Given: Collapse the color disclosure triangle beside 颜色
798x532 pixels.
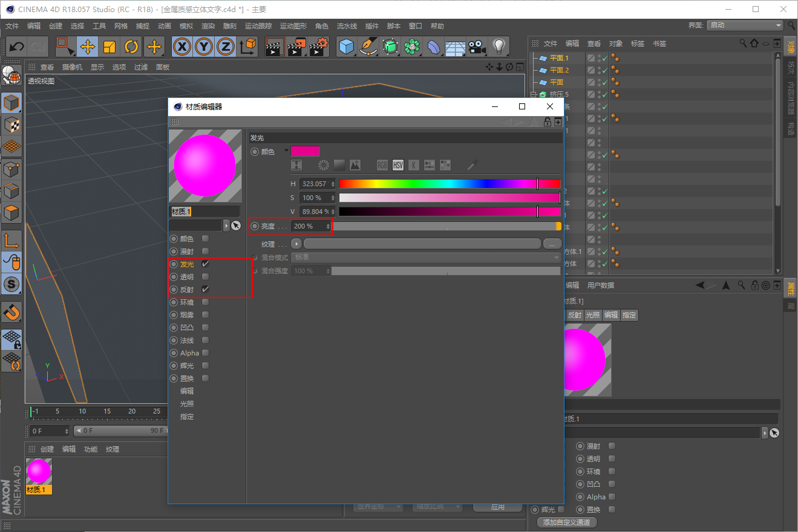Looking at the screenshot, I should [286, 151].
